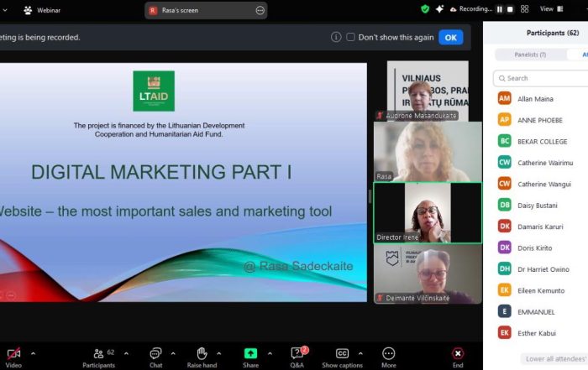Open the More options icon in toolbar

click(x=388, y=353)
